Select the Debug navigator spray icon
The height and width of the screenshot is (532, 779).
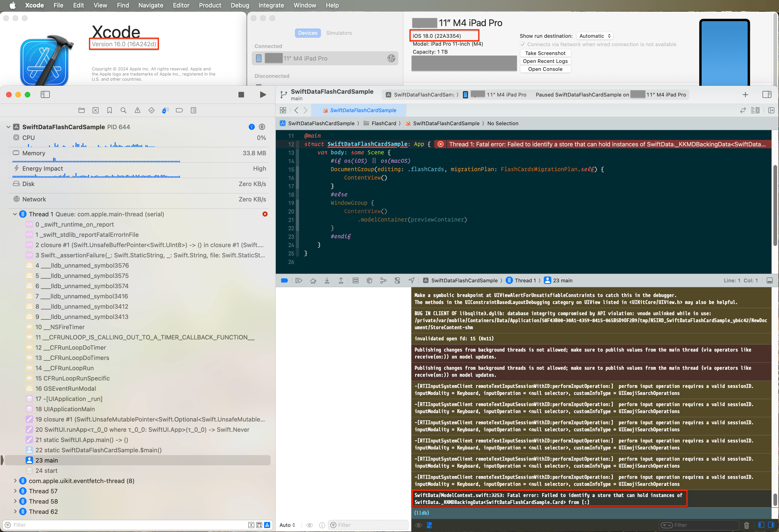coord(165,110)
